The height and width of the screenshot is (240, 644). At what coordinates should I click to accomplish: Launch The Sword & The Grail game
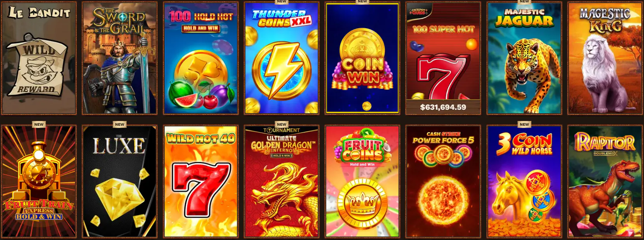pyautogui.click(x=120, y=58)
